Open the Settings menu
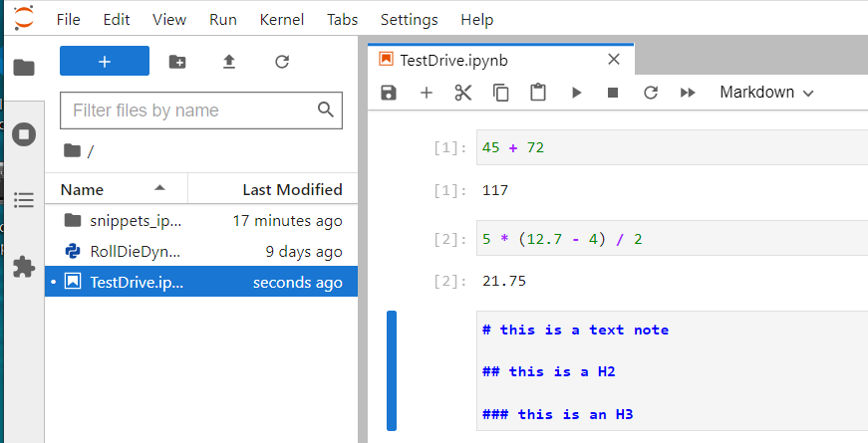Screen dimensions: 868x443 (409, 19)
